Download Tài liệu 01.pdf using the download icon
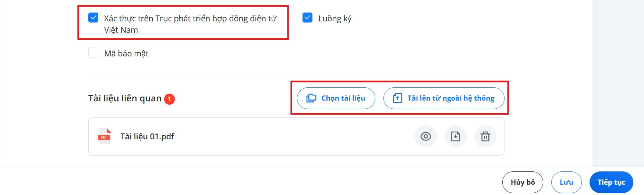Image resolution: width=644 pixels, height=195 pixels. [456, 136]
